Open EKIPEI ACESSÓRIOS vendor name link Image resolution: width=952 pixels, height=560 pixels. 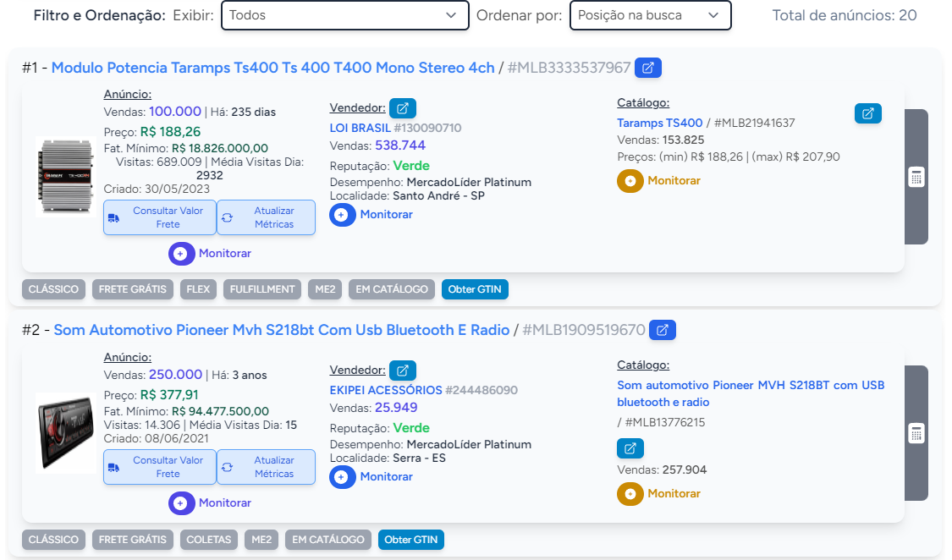(x=386, y=391)
